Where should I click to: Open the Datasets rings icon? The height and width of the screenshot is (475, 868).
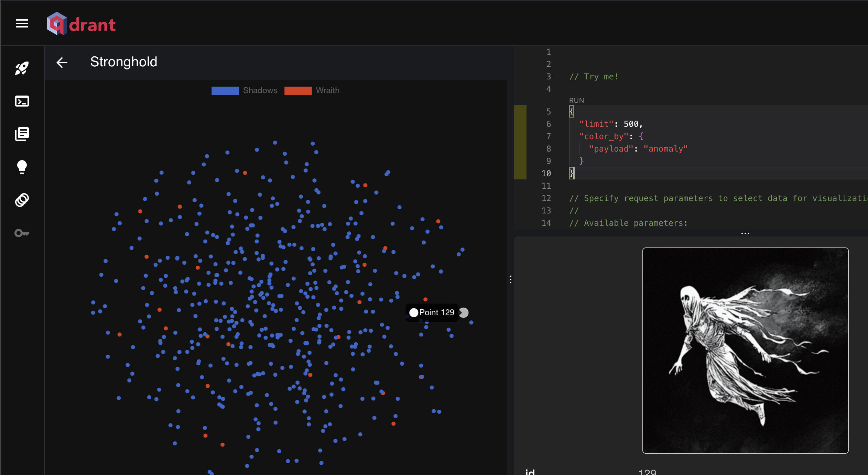coord(22,200)
